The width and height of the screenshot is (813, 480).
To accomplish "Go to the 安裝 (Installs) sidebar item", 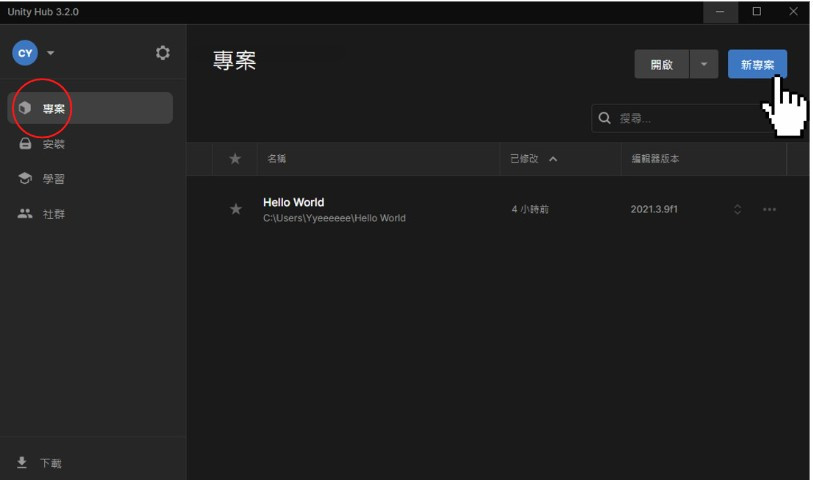I will pos(90,144).
